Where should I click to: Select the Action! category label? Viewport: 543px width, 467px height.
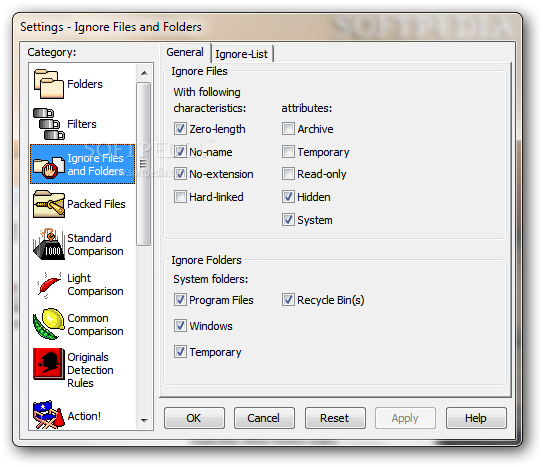tap(84, 416)
